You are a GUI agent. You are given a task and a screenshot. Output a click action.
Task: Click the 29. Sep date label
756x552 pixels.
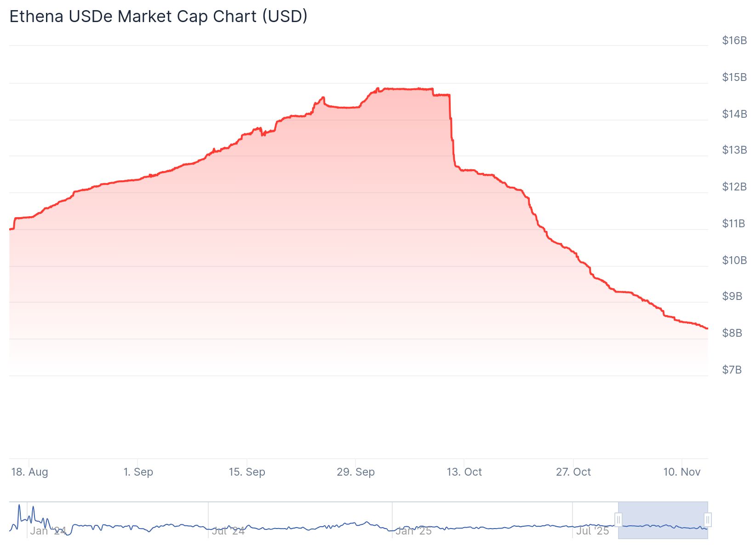[x=355, y=472]
